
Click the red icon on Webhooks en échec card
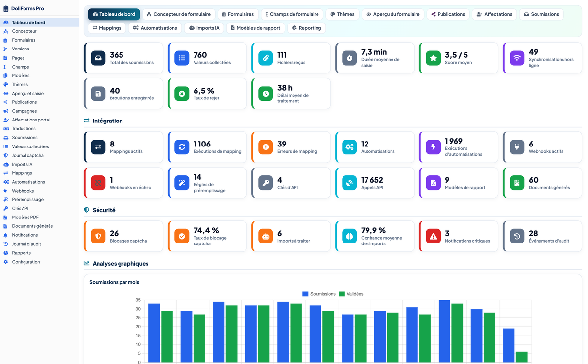(x=98, y=183)
